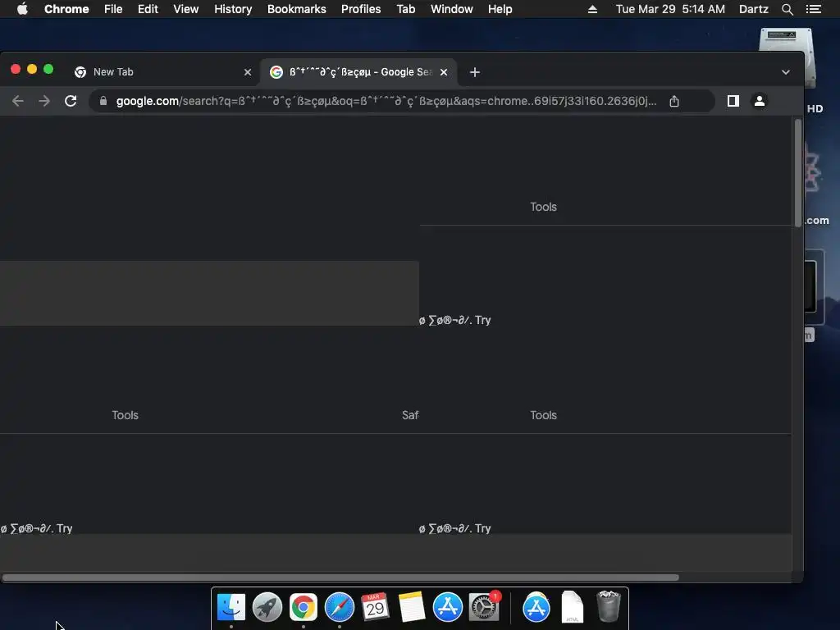
Task: Go forward to next page
Action: pyautogui.click(x=44, y=101)
